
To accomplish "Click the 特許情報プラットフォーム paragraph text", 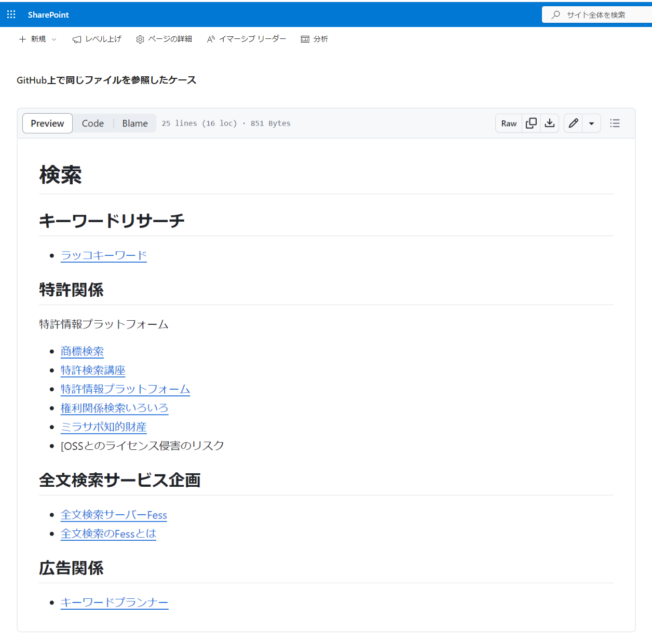I will tap(104, 324).
